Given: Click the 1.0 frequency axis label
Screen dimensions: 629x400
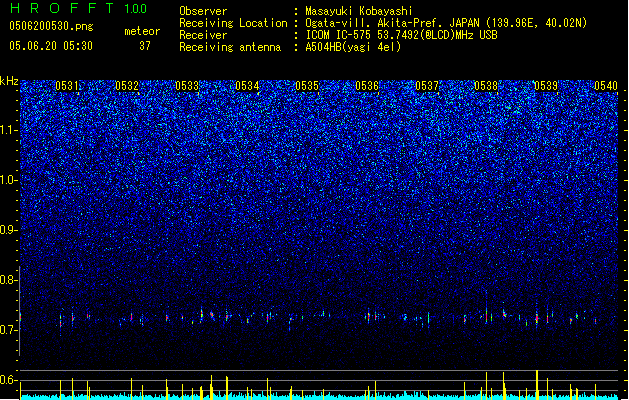Looking at the screenshot, I should (x=8, y=180).
